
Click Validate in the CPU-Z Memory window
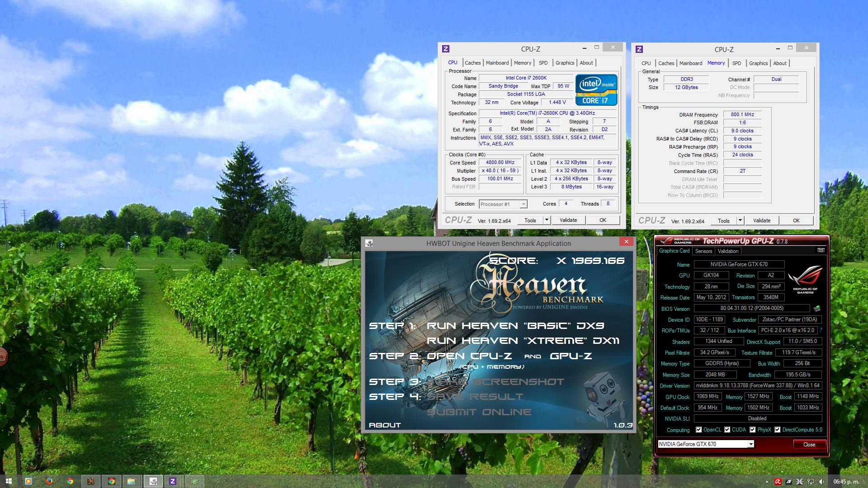(762, 221)
